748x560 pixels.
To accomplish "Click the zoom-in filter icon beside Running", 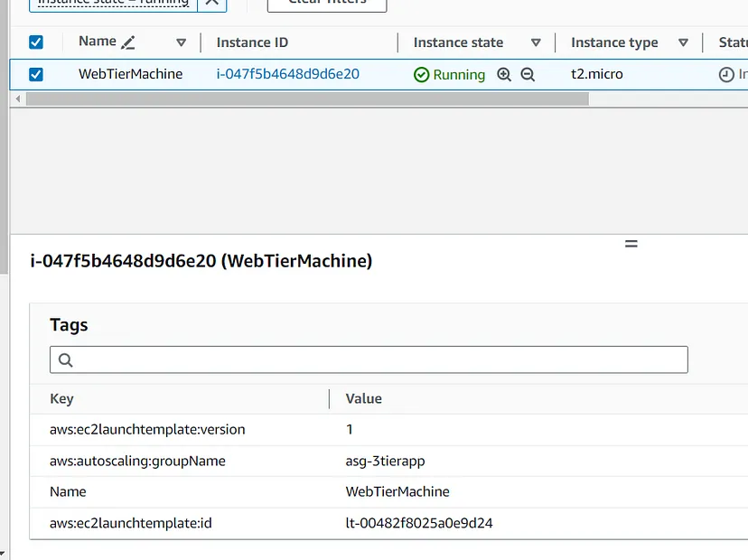I will tap(504, 74).
